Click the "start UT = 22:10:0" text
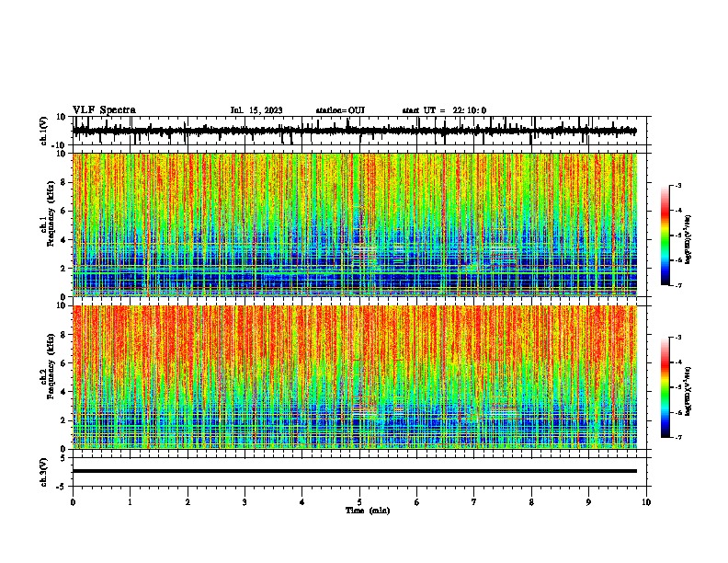 coord(444,110)
